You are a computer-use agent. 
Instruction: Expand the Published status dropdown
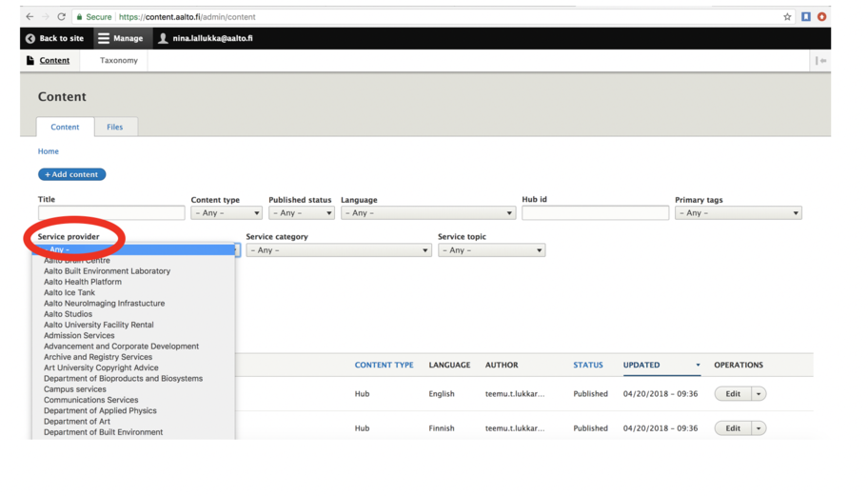tap(301, 213)
